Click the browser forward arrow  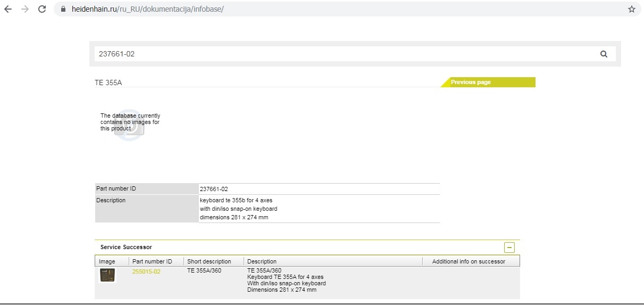point(24,9)
